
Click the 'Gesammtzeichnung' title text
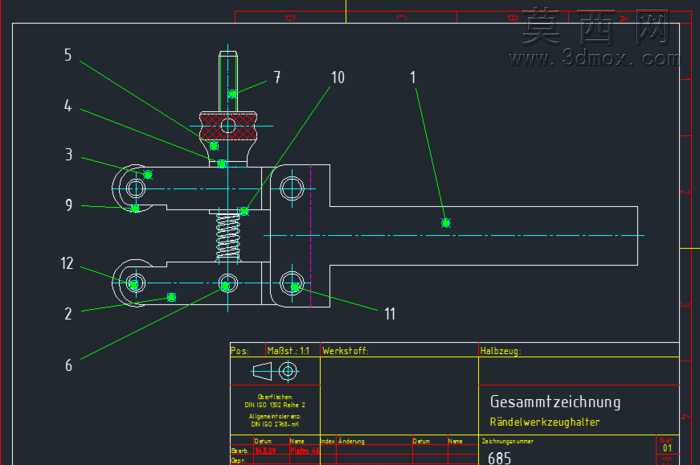pyautogui.click(x=555, y=402)
